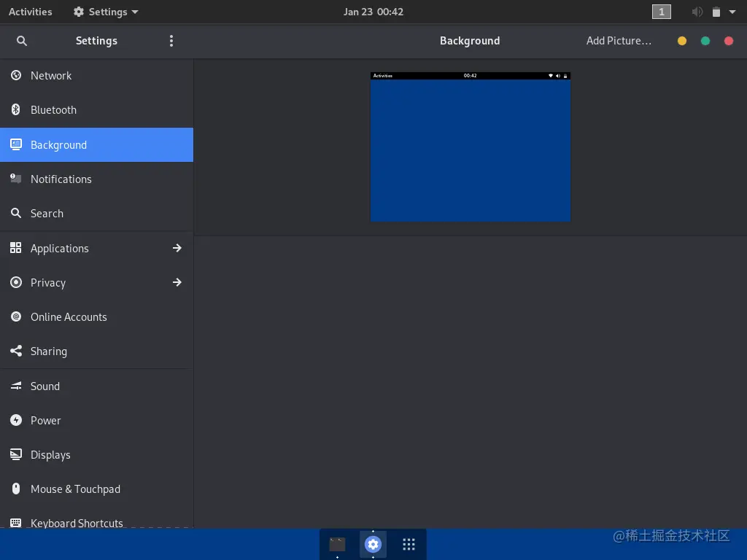Click the Applications grid icon in sidebar
This screenshot has width=747, height=560.
tap(16, 248)
